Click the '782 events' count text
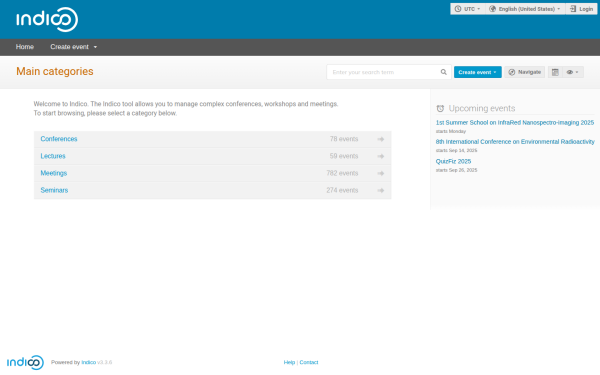The height and width of the screenshot is (375, 600). (342, 173)
